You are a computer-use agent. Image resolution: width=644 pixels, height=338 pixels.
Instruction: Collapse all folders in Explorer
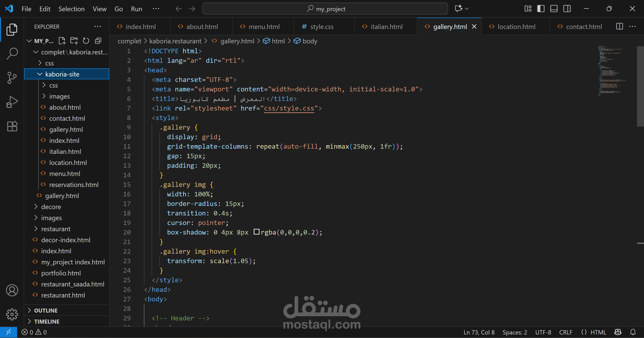98,41
